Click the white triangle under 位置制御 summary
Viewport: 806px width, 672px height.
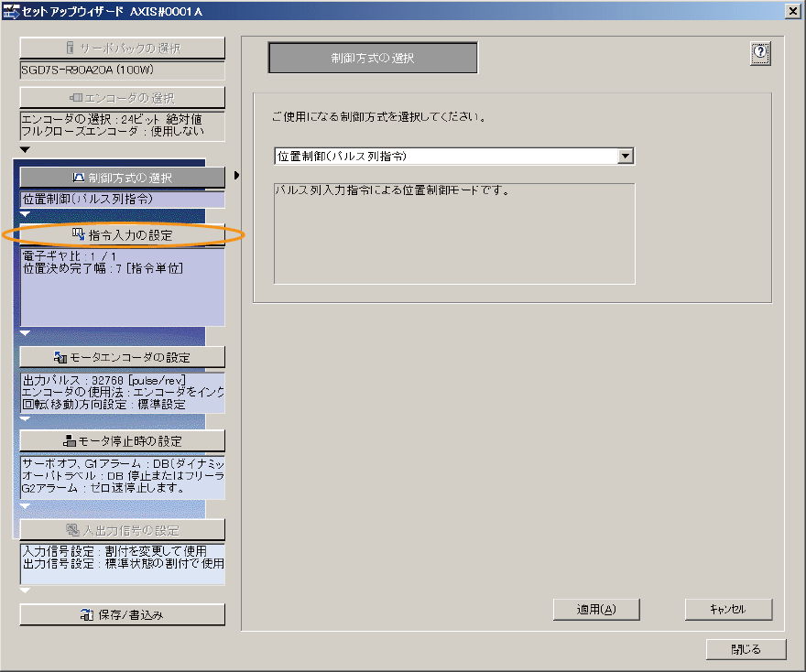tap(25, 213)
